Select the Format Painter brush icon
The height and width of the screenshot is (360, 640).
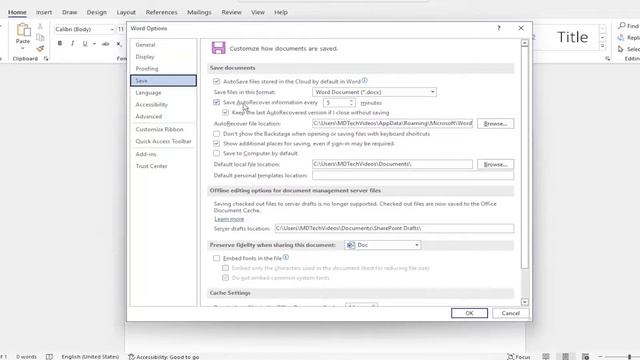click(x=40, y=49)
